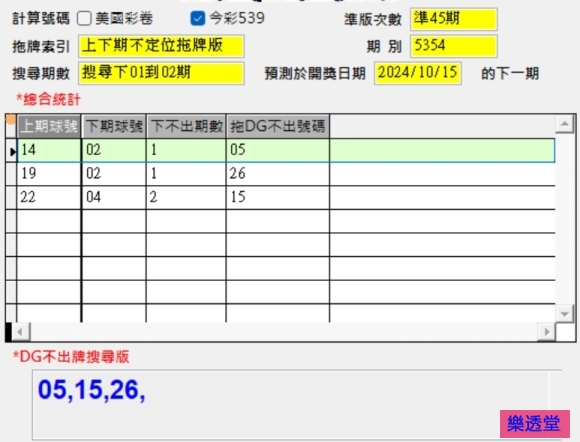This screenshot has height=442, width=580.
Task: Click the horizontal scroll left arrow
Action: pos(21,332)
